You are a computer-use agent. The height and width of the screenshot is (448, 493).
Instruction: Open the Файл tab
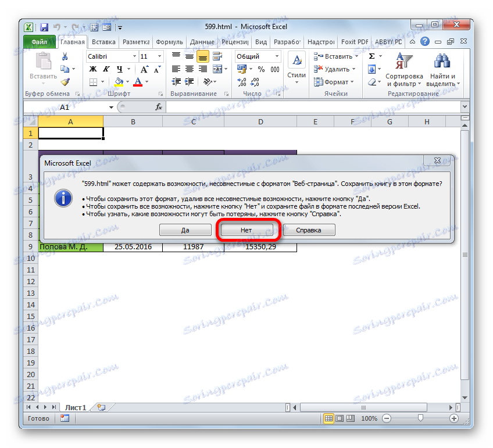point(40,42)
